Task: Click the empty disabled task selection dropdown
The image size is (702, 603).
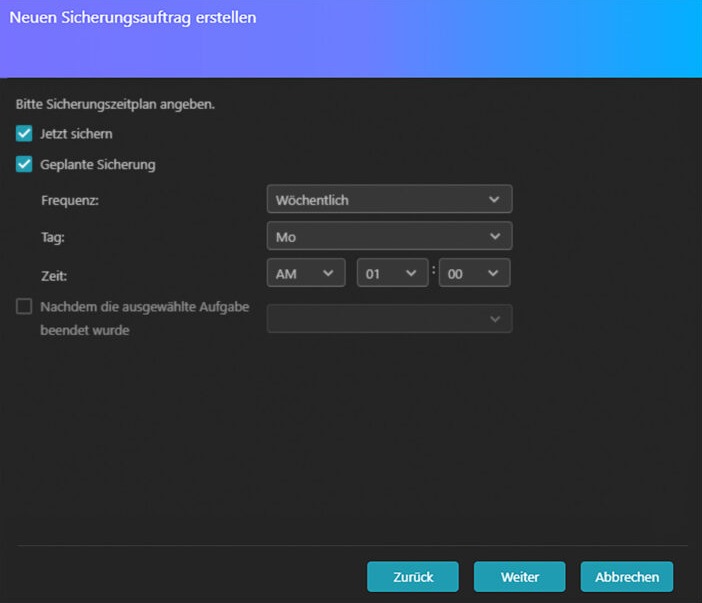Action: tap(390, 319)
